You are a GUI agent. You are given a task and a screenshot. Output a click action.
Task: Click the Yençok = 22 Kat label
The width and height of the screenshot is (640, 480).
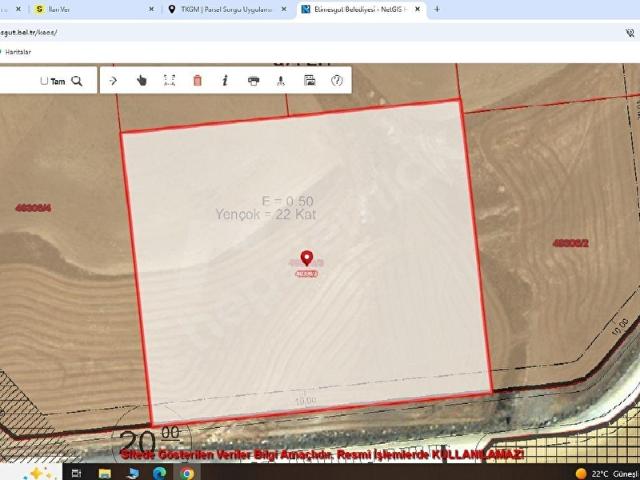(266, 214)
